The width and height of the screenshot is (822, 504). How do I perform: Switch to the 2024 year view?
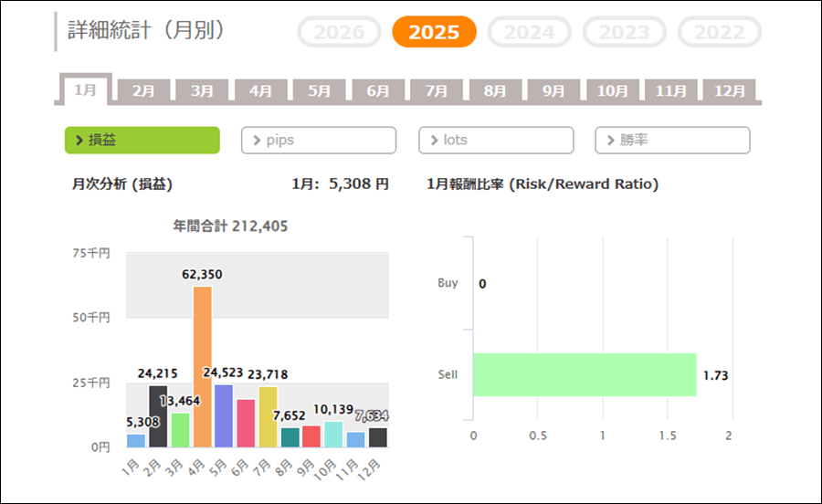click(530, 32)
